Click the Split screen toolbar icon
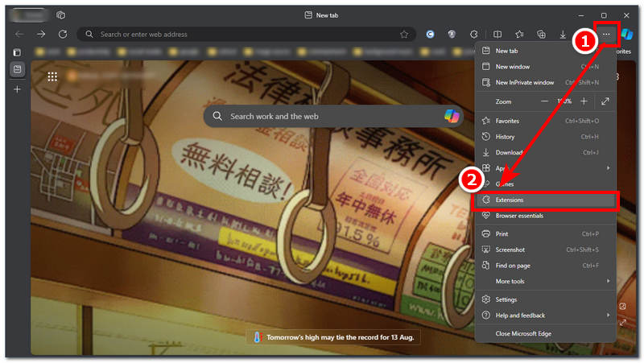This screenshot has width=644, height=363. 497,35
